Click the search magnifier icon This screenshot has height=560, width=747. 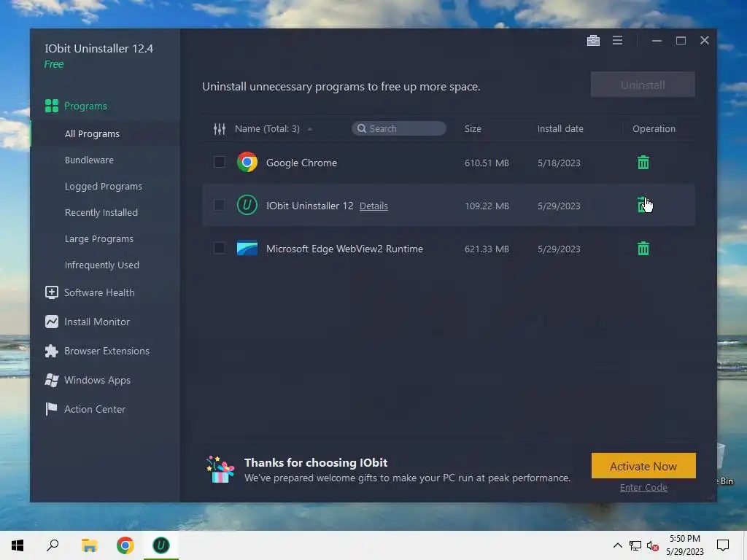point(362,128)
